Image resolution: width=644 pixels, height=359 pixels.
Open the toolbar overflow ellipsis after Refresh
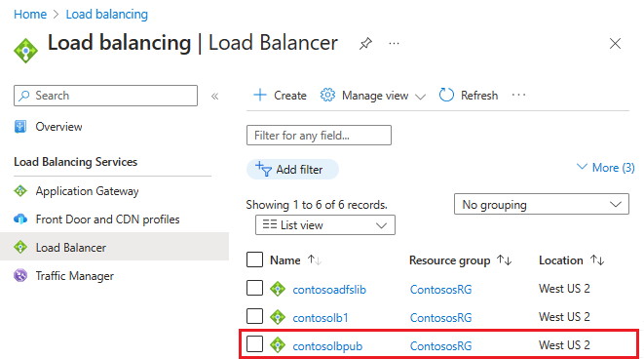pyautogui.click(x=518, y=95)
